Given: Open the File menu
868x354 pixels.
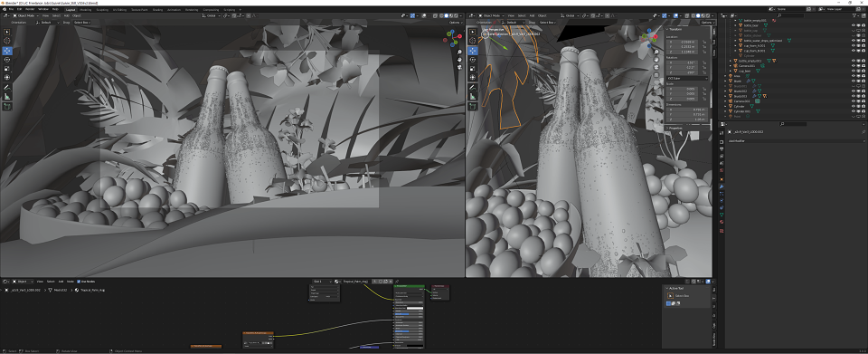Looking at the screenshot, I should click(x=11, y=9).
